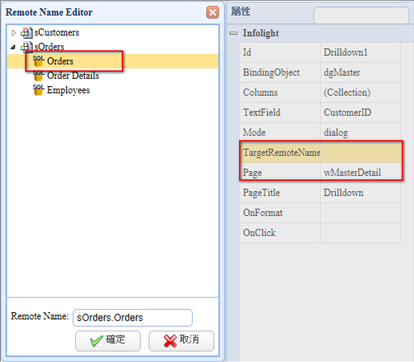The height and width of the screenshot is (362, 414).
Task: Collapse the Infolight property group
Action: [234, 33]
